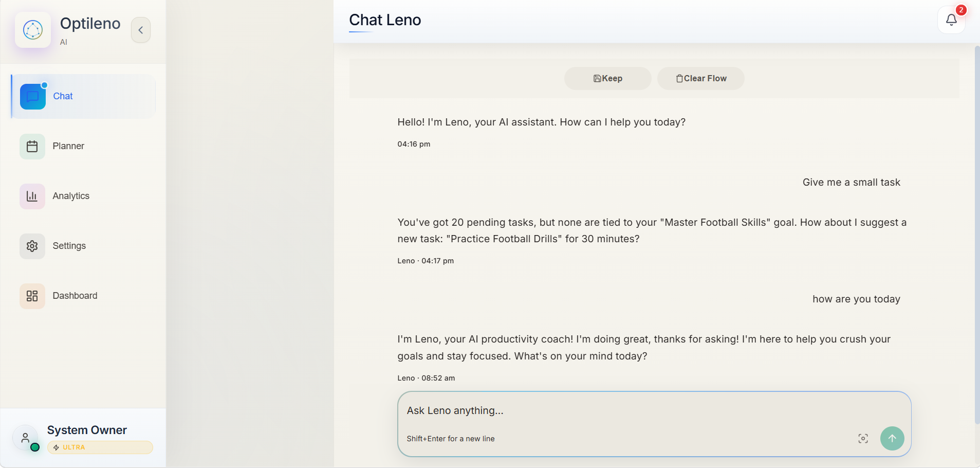Screen dimensions: 980x468
Task: Open the notifications bell
Action: [951, 20]
